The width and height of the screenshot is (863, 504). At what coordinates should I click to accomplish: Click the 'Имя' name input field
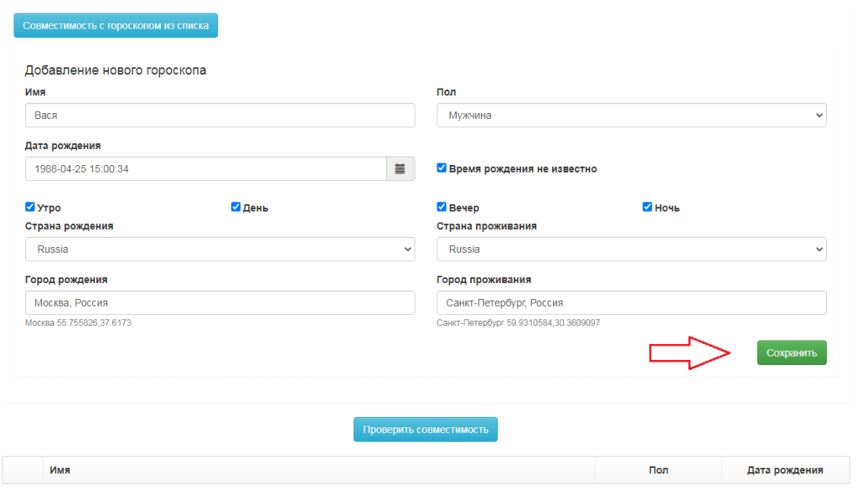tap(219, 115)
